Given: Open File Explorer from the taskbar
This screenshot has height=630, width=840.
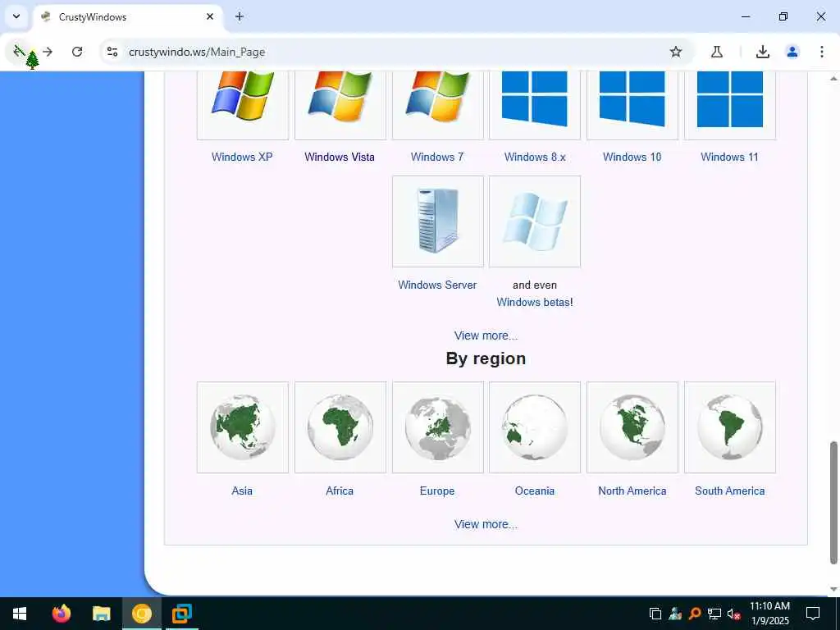Looking at the screenshot, I should (x=101, y=614).
